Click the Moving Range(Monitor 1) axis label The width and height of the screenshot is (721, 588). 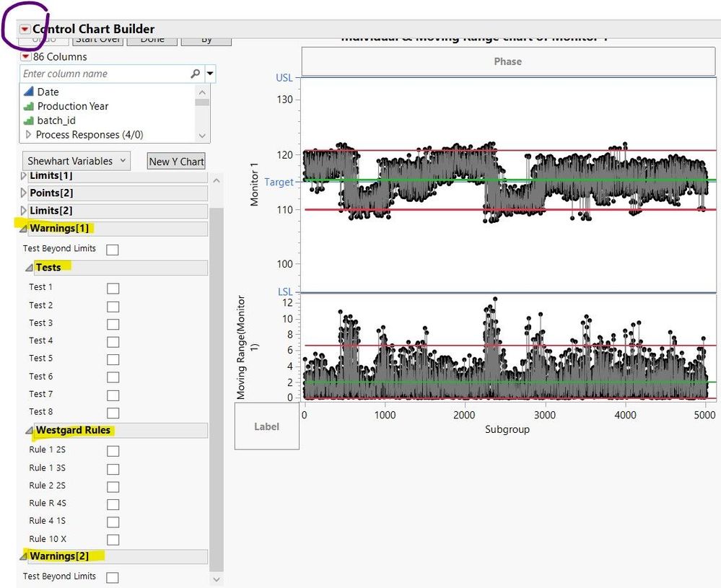click(246, 347)
